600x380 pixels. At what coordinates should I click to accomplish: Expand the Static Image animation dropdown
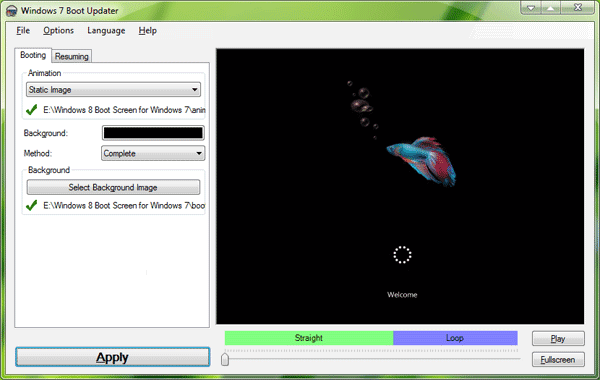tap(113, 90)
